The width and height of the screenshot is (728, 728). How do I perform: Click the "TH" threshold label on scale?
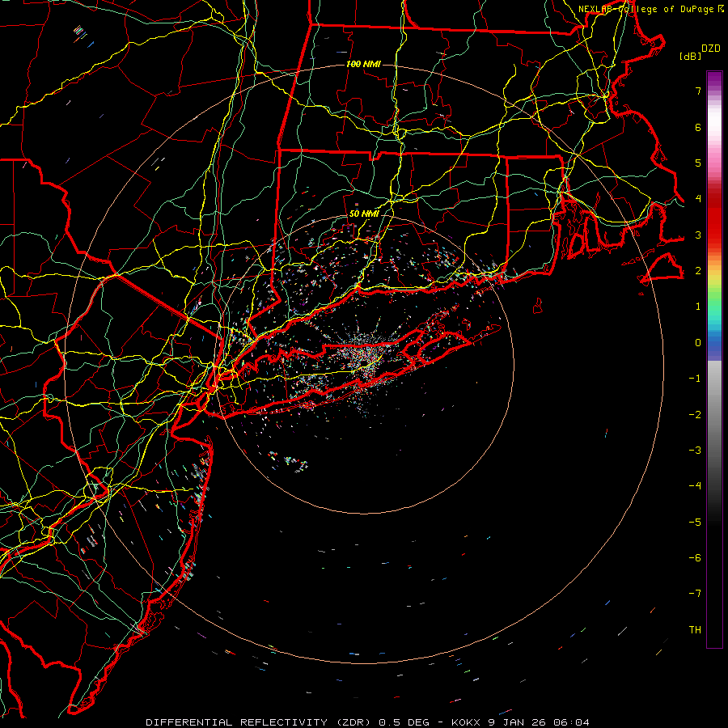tap(695, 630)
